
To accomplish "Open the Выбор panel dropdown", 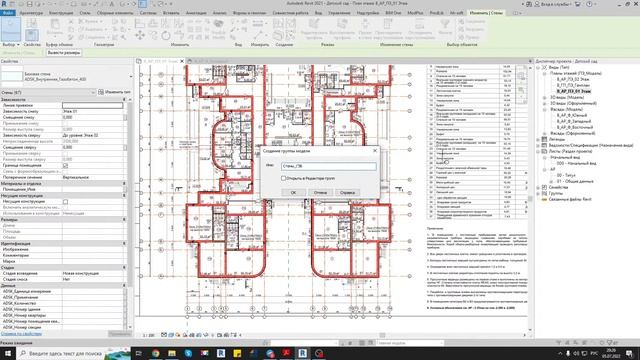I will point(11,44).
